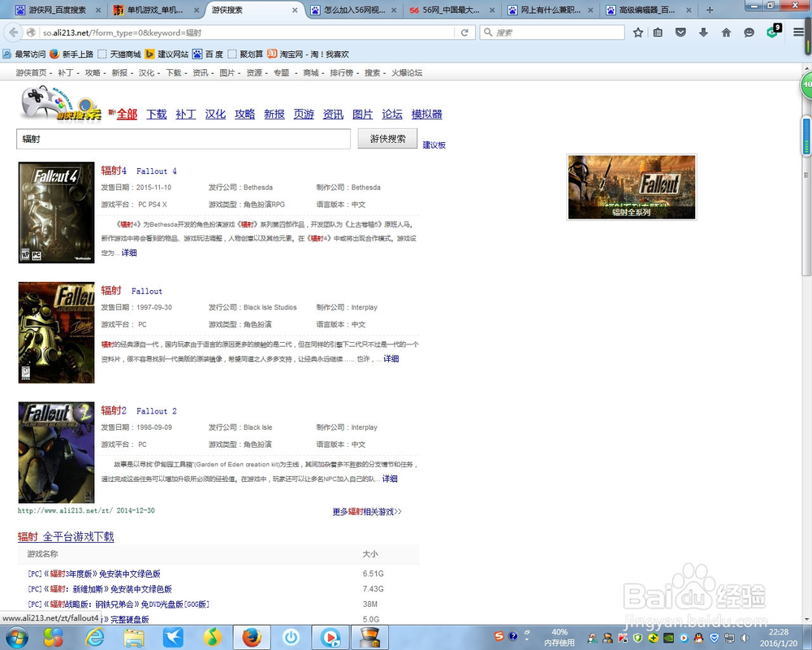Open the file explorer taskbar icon
Viewport: 812px width, 650px height.
134,637
